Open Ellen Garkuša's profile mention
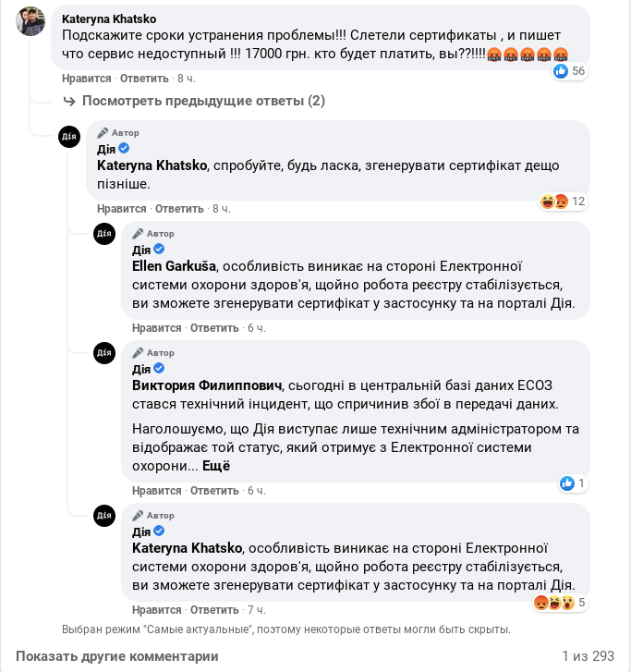The width and height of the screenshot is (631, 672). click(x=176, y=267)
